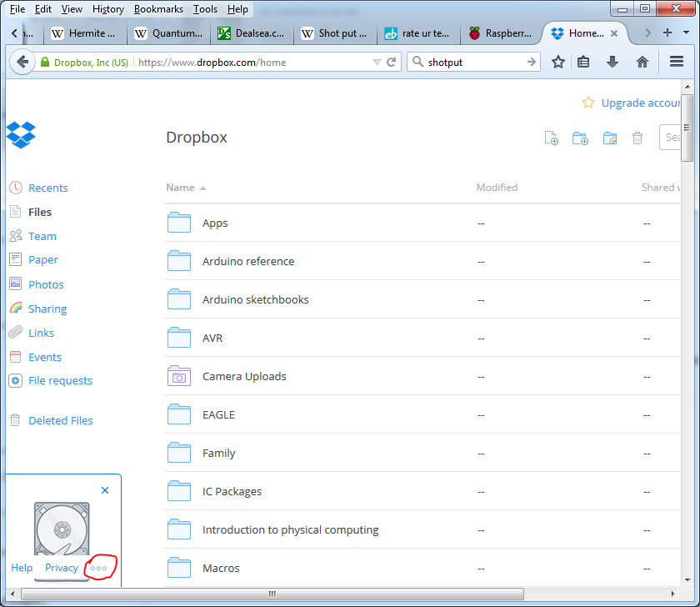Click the New folder icon
700x607 pixels.
pos(580,138)
